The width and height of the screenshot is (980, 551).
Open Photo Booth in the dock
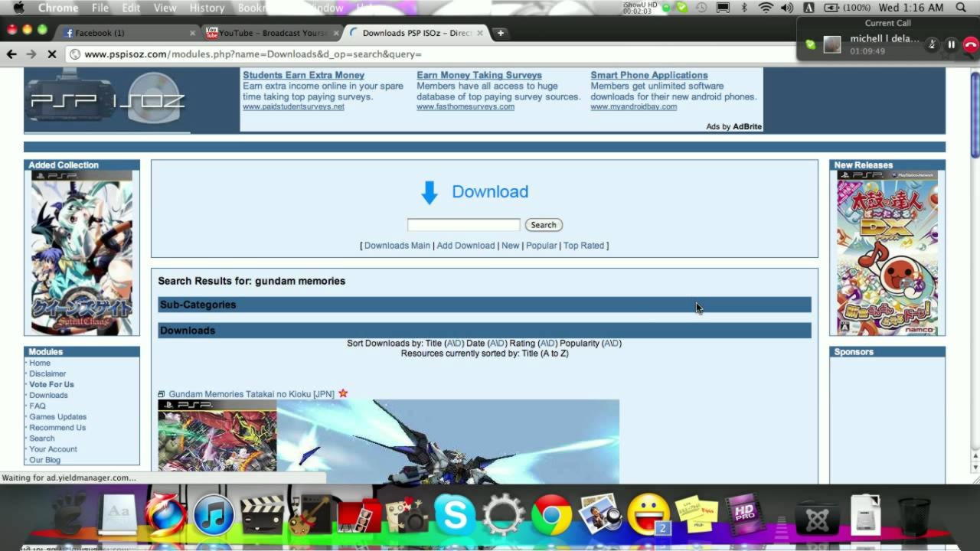tap(358, 516)
